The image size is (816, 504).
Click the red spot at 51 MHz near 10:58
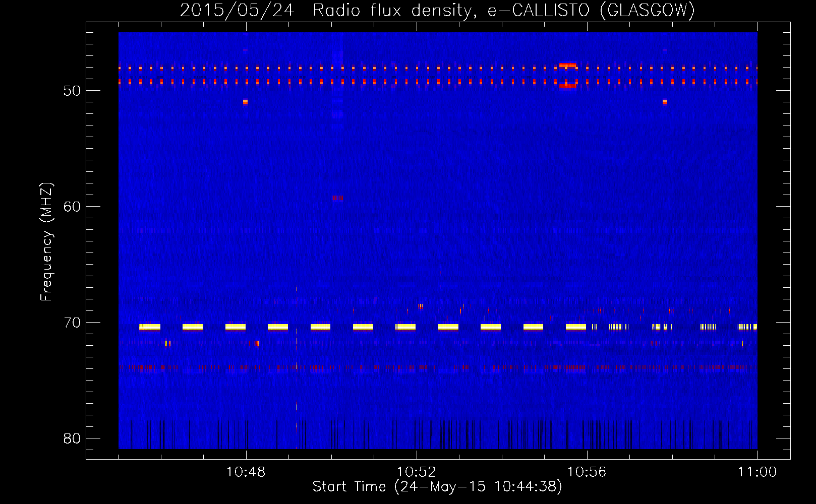(x=665, y=102)
